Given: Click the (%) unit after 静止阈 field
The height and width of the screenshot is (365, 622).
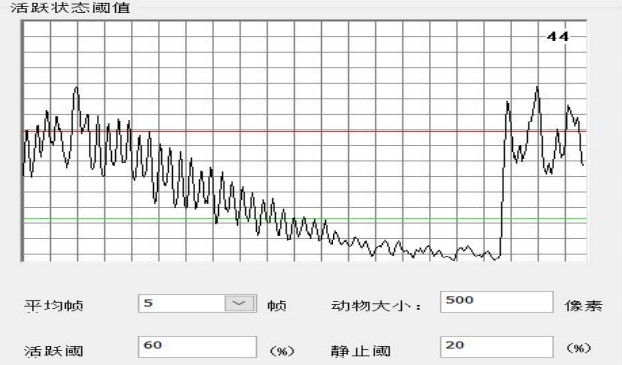Looking at the screenshot, I should coord(579,348).
